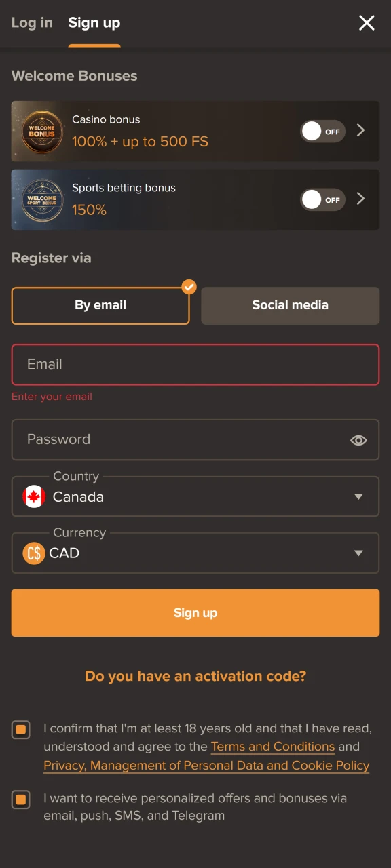Open the Terms and Conditions link
Screen dimensions: 391x868
pyautogui.click(x=272, y=746)
